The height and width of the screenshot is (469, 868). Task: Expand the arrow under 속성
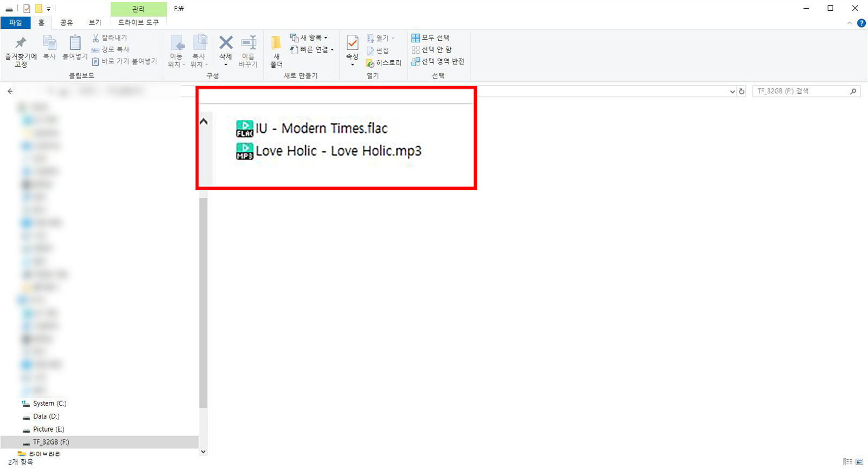[353, 65]
